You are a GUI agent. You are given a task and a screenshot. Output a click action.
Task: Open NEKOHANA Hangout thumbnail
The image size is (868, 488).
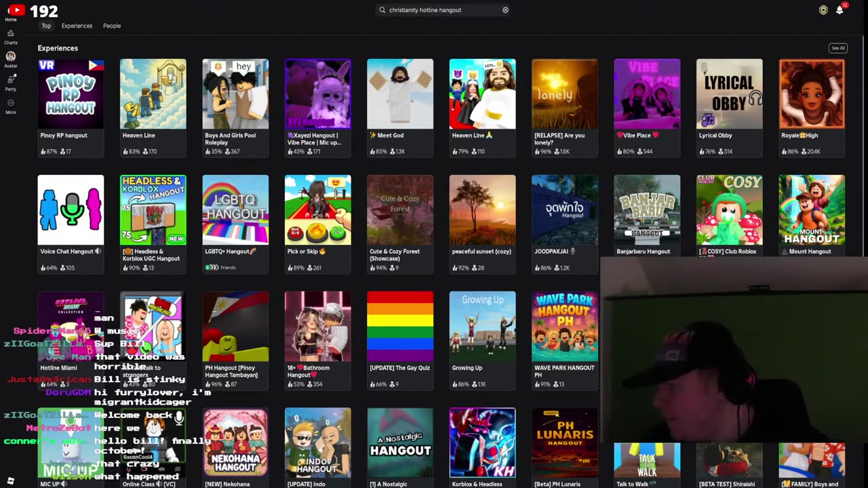pos(235,443)
